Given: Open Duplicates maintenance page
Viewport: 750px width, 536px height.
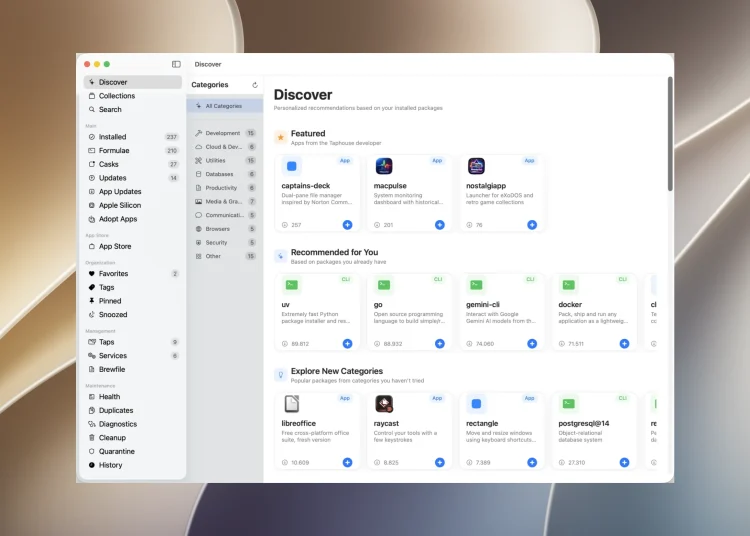Looking at the screenshot, I should pyautogui.click(x=132, y=410).
